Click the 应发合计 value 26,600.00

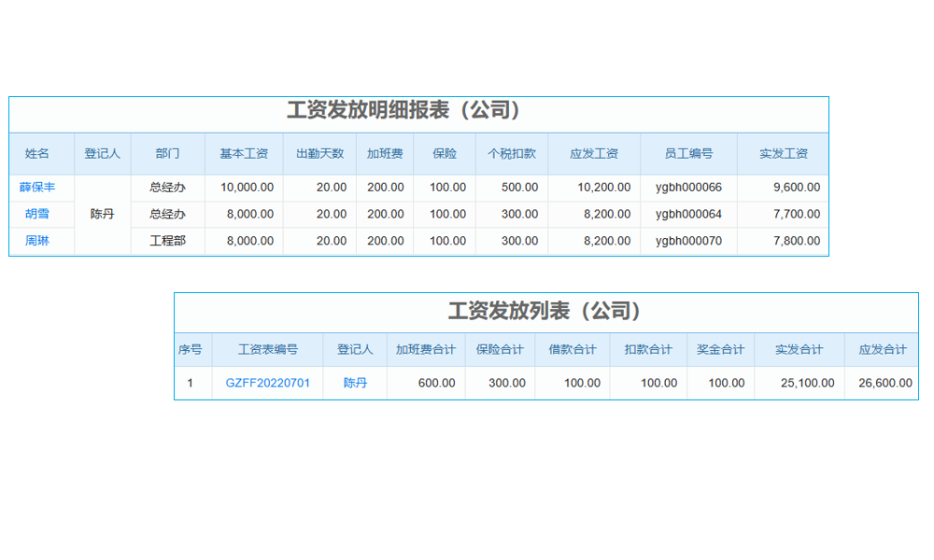pos(881,383)
